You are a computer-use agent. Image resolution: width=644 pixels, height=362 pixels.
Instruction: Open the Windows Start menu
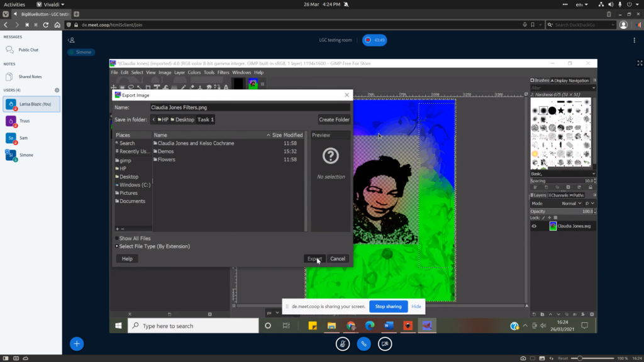point(118,326)
